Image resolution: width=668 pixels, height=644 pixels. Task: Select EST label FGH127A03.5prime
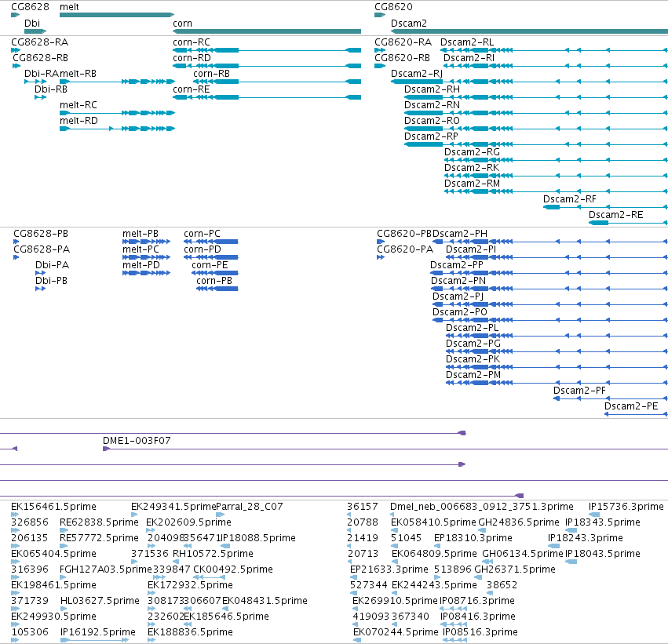click(106, 570)
